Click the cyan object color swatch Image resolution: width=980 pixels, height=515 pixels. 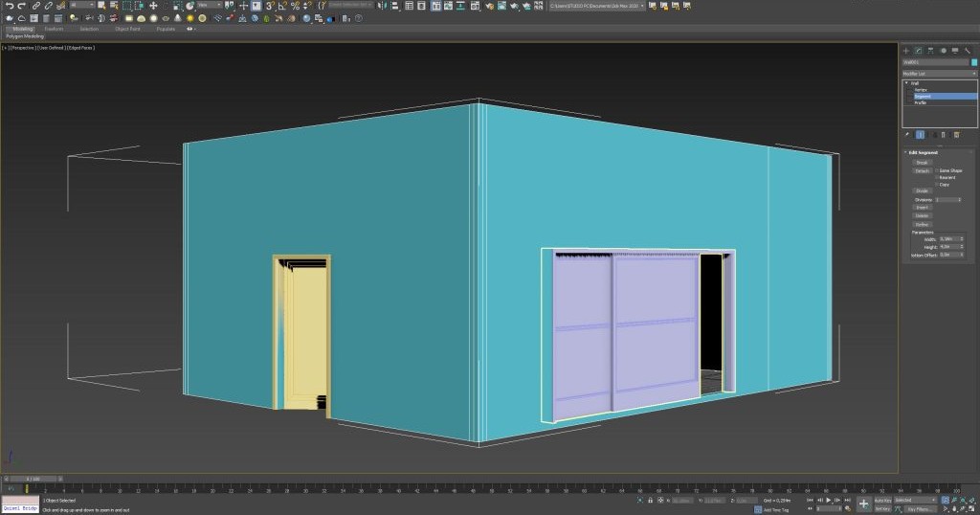pos(974,62)
